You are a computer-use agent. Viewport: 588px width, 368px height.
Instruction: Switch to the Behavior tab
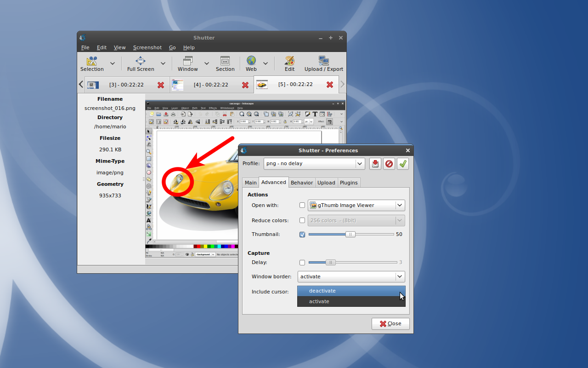[x=302, y=183]
